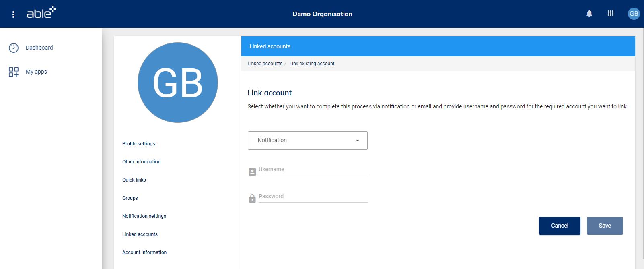Click the Dashboard gauge icon
Image resolution: width=644 pixels, height=269 pixels.
(14, 48)
